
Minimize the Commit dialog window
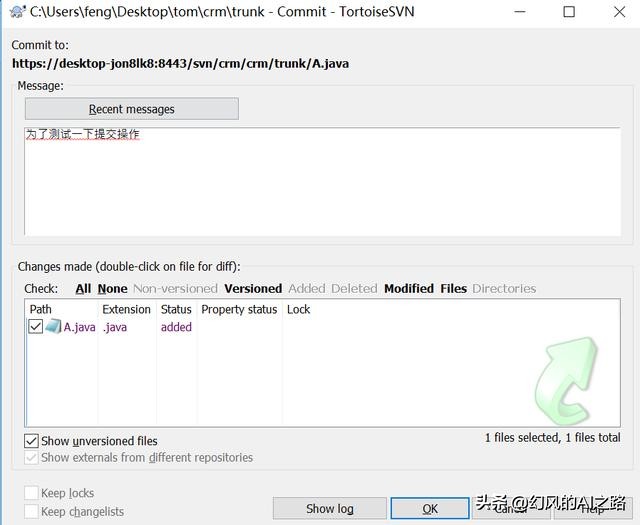click(x=520, y=11)
